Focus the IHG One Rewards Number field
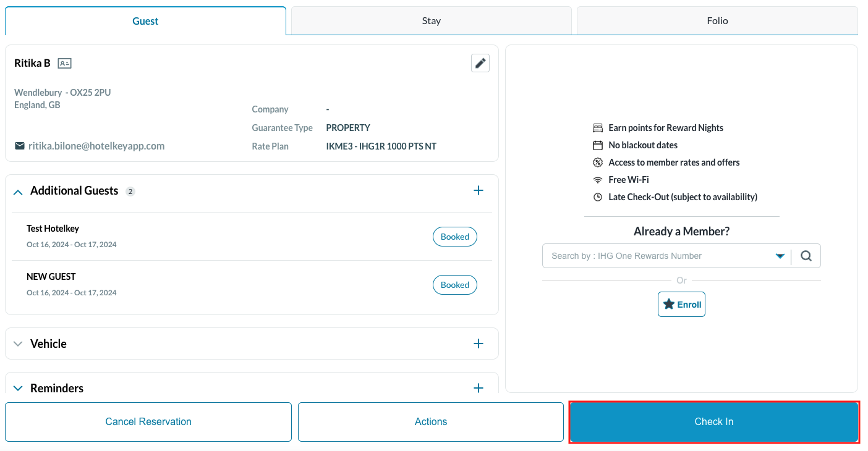 click(x=655, y=256)
